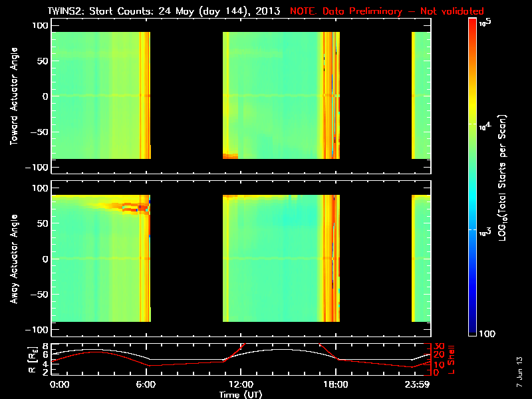
Task: Click the orange patch at bottom of Toward panel
Action: (230, 156)
